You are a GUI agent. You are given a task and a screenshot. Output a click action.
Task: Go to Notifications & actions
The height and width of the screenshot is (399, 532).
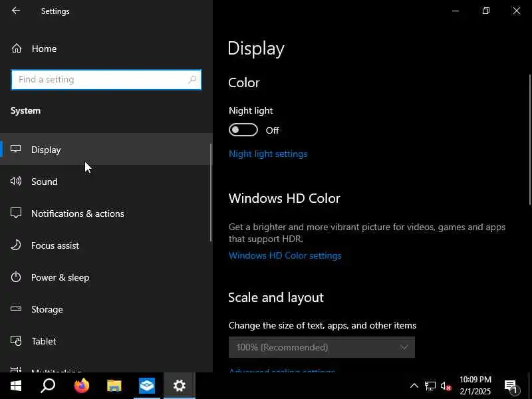click(x=106, y=213)
